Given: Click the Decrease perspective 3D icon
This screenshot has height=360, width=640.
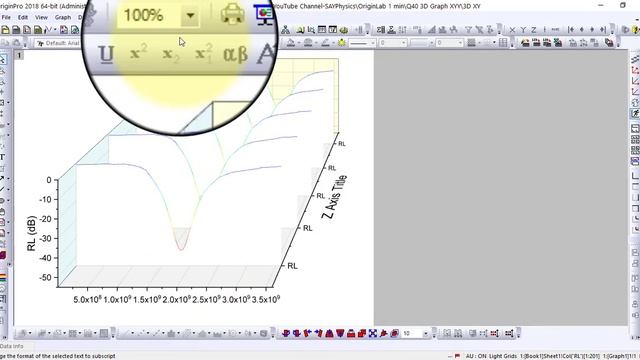Looking at the screenshot, I should click(x=362, y=333).
